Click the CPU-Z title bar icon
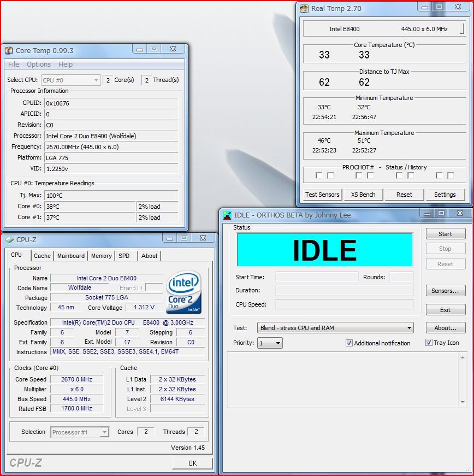474x476 pixels. click(9, 240)
